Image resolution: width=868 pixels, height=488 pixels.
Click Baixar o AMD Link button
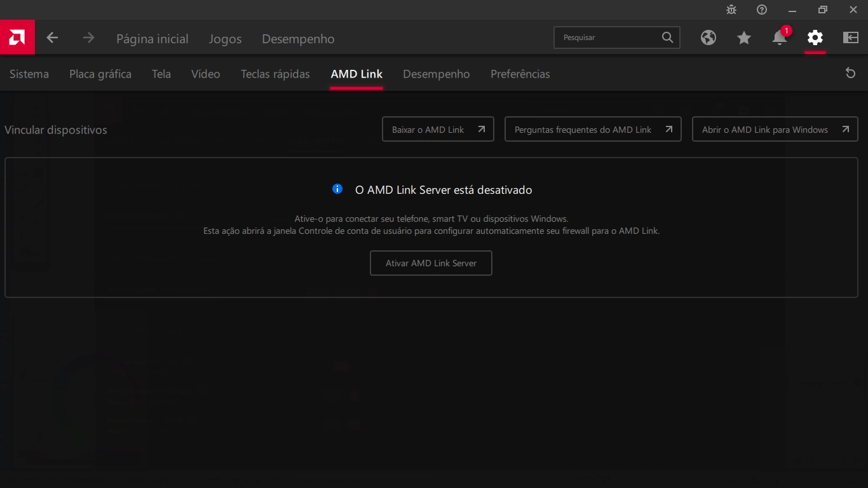click(x=438, y=129)
